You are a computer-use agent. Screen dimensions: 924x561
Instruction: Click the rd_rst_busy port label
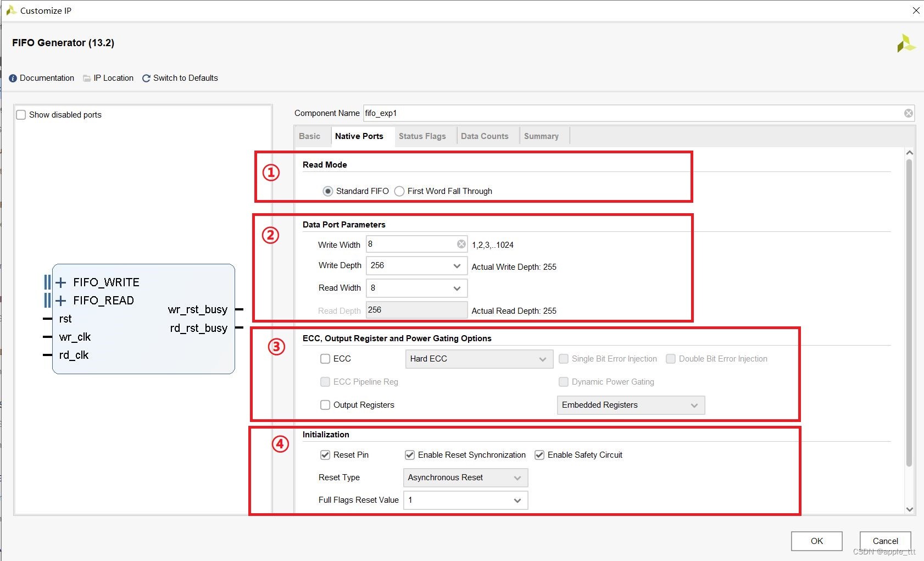point(199,328)
